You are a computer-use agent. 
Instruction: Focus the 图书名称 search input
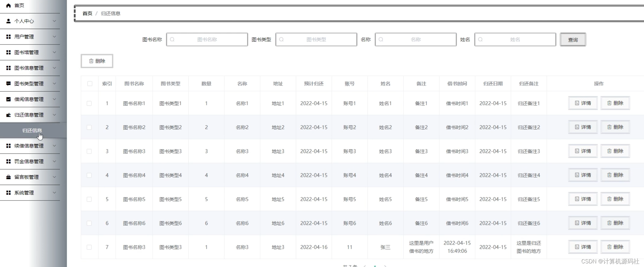pos(207,39)
